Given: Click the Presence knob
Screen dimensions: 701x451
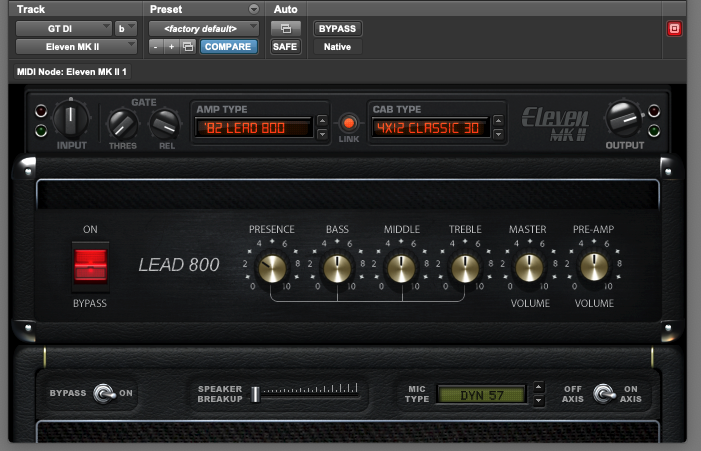Looking at the screenshot, I should tap(272, 268).
